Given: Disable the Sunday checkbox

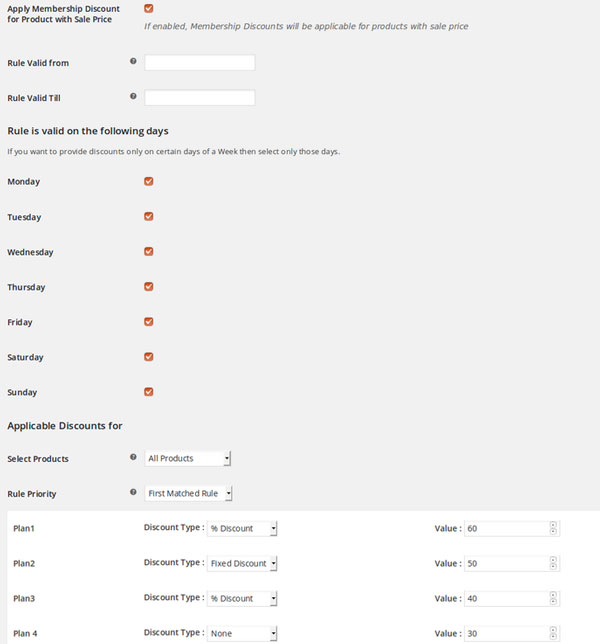Looking at the screenshot, I should coord(149,392).
